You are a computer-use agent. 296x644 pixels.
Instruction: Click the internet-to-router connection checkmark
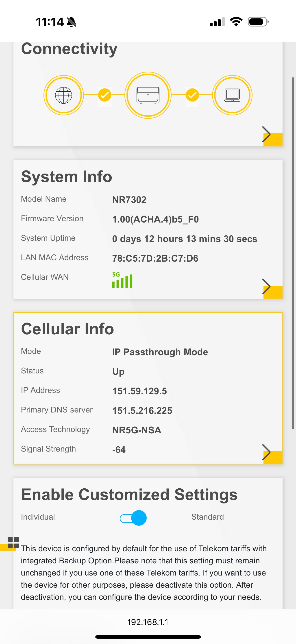point(104,95)
